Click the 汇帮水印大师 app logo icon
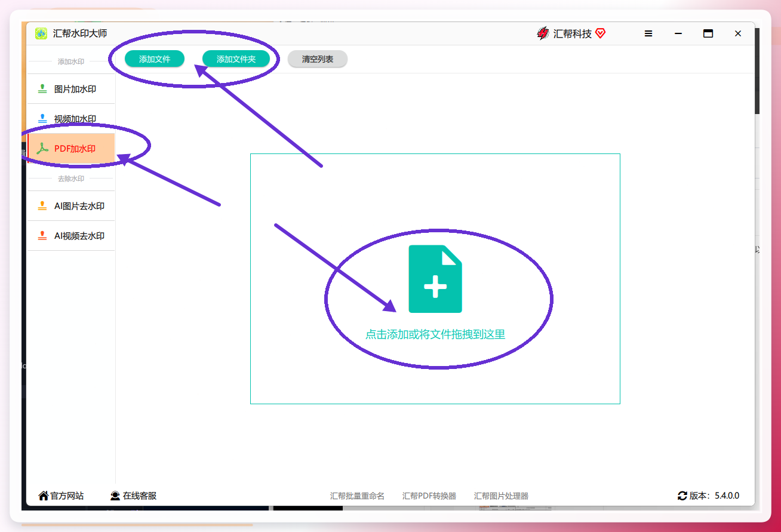This screenshot has width=781, height=532. pos(41,33)
